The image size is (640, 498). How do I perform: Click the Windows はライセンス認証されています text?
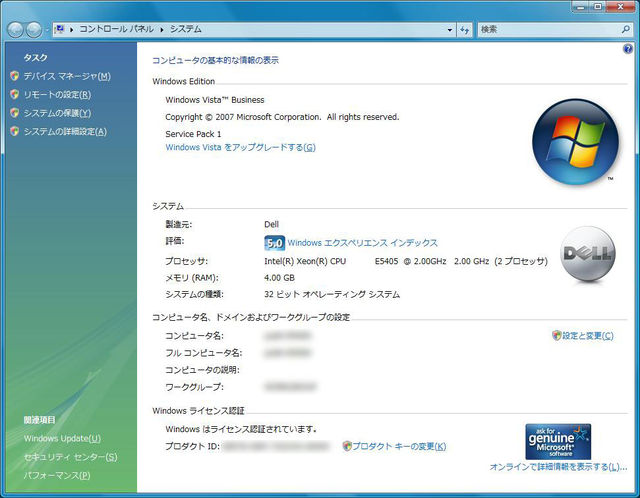click(241, 429)
